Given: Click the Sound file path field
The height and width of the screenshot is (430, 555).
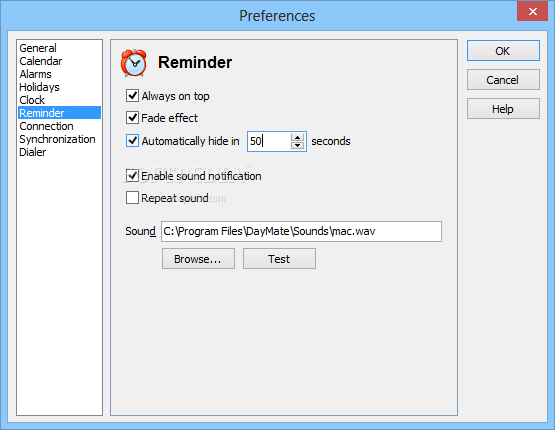Looking at the screenshot, I should pyautogui.click(x=301, y=231).
